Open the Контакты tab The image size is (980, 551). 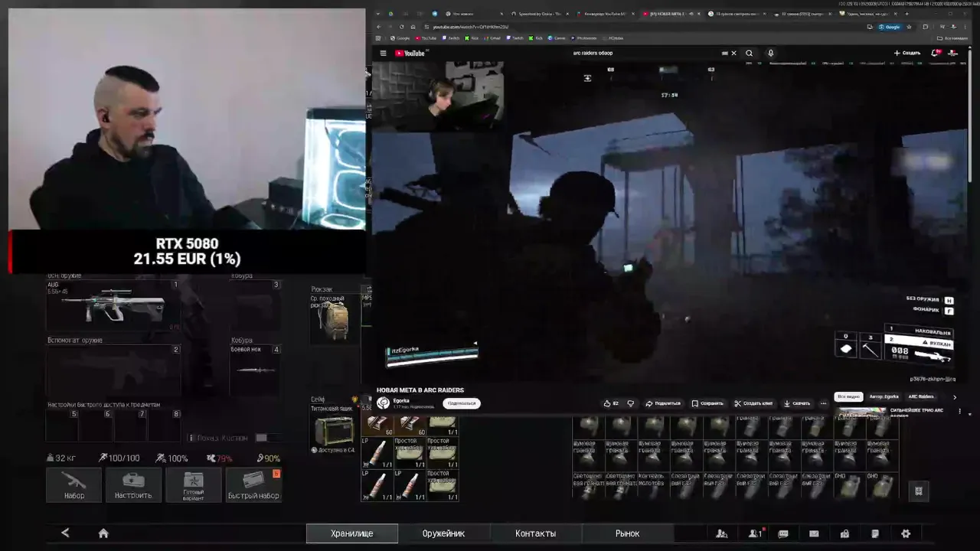click(535, 533)
